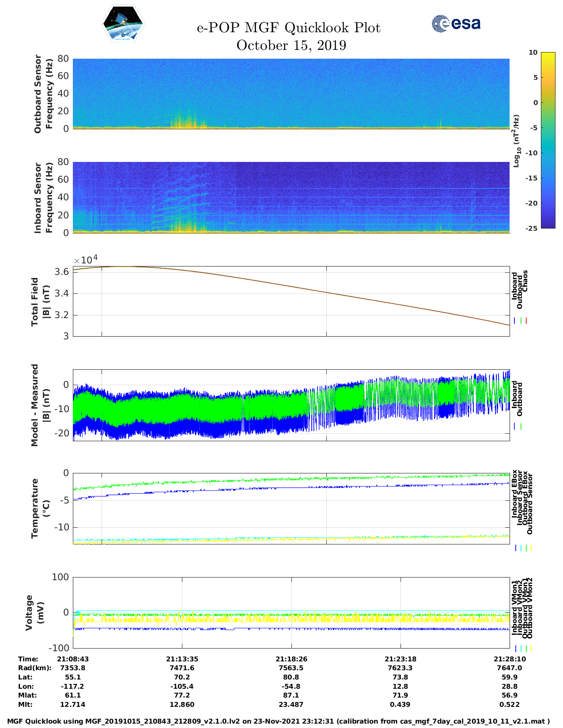Click the MGF Quicklook footer file text
Screen dimensions: 563x728
coord(279,721)
